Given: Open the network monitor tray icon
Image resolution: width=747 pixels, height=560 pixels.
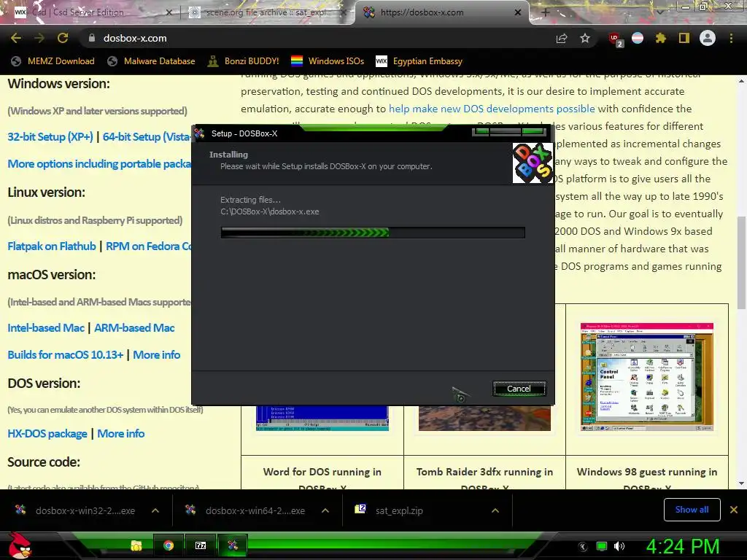Looking at the screenshot, I should pyautogui.click(x=602, y=546).
